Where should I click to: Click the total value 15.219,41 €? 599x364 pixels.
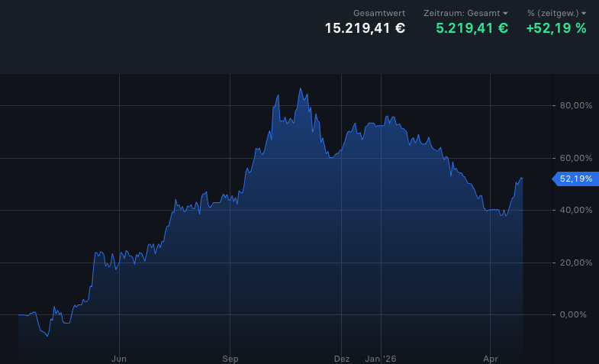pyautogui.click(x=365, y=29)
